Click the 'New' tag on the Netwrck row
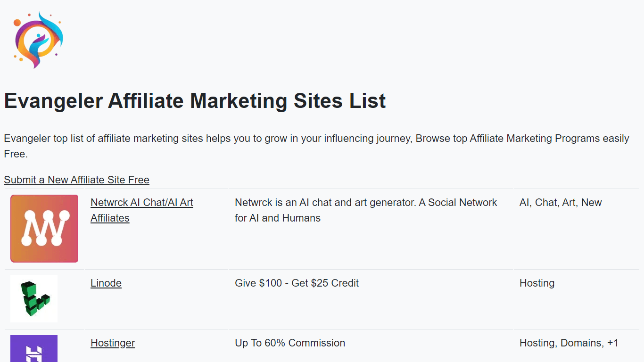 tap(592, 203)
